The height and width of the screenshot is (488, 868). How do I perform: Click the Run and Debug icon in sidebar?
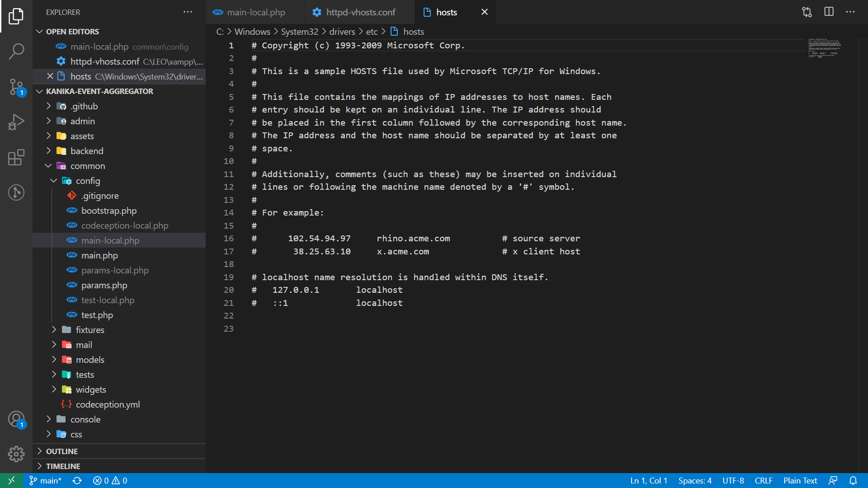[16, 122]
